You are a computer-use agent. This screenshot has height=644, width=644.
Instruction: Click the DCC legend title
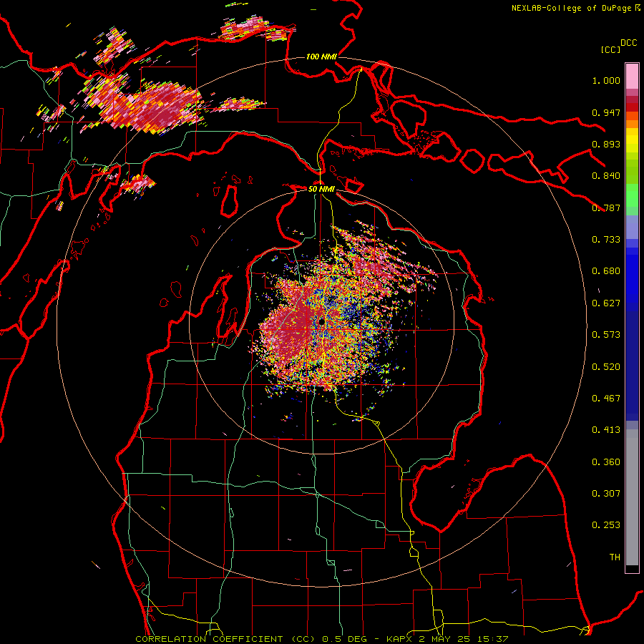(x=628, y=43)
